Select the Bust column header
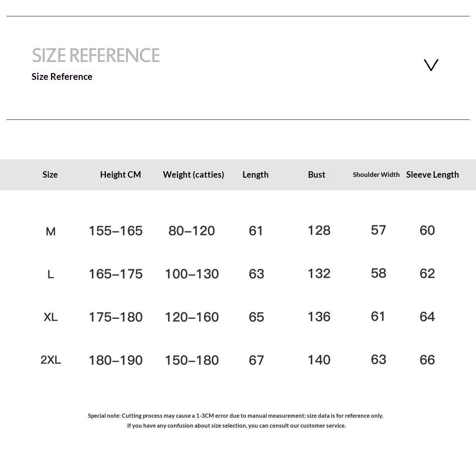The height and width of the screenshot is (463, 476). [316, 175]
